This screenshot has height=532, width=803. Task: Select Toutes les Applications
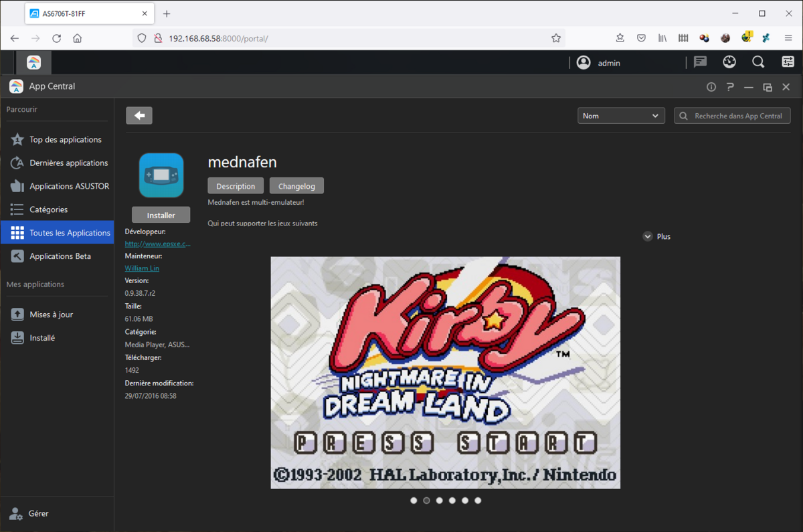[x=57, y=233]
